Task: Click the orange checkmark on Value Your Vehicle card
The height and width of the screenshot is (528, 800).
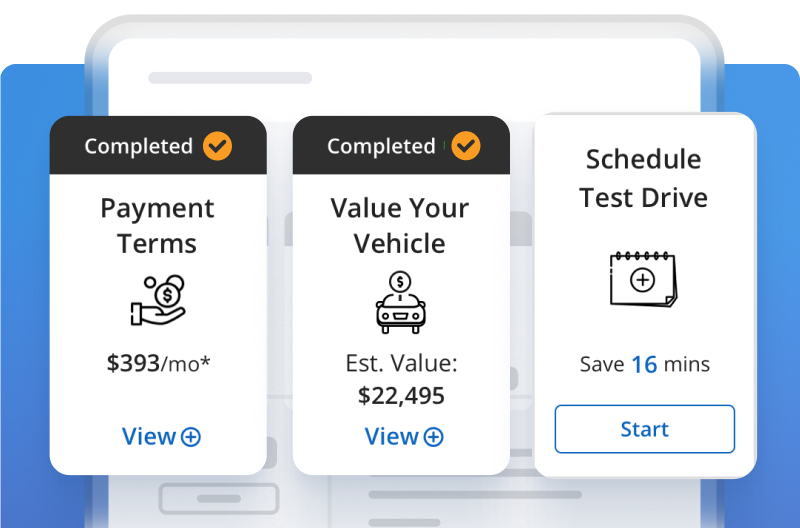Action: (x=466, y=146)
